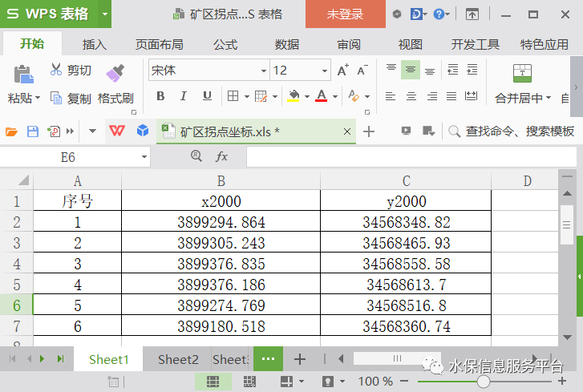Activate the Format Painter brush
Screen dimensions: 583x392
tap(115, 73)
